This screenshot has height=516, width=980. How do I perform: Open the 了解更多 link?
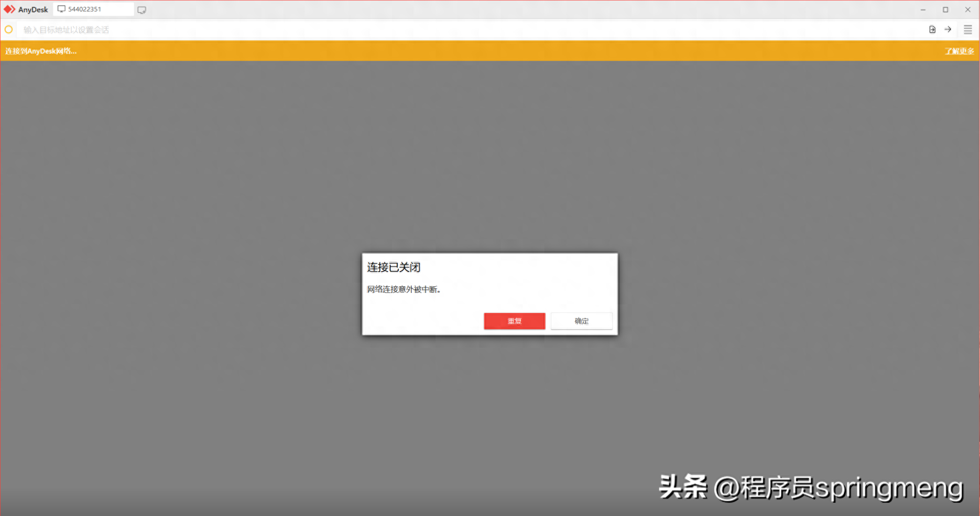[959, 51]
